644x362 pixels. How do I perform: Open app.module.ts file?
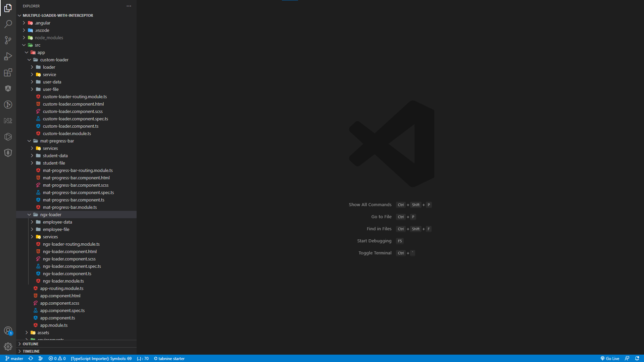[x=77, y=325]
